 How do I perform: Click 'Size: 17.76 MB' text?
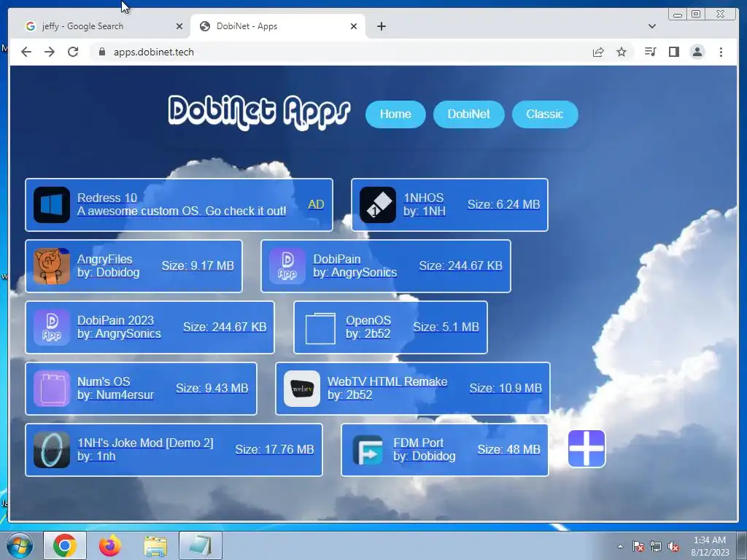(x=274, y=449)
